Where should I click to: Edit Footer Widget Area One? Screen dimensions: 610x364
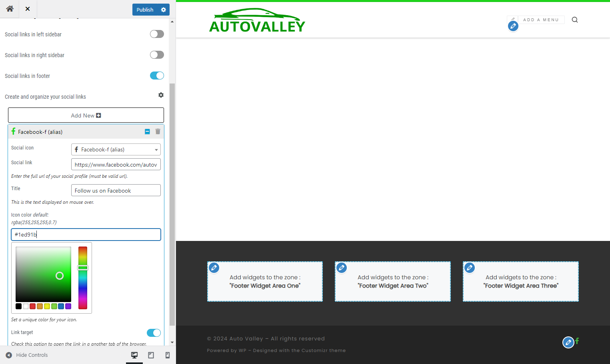pyautogui.click(x=214, y=268)
